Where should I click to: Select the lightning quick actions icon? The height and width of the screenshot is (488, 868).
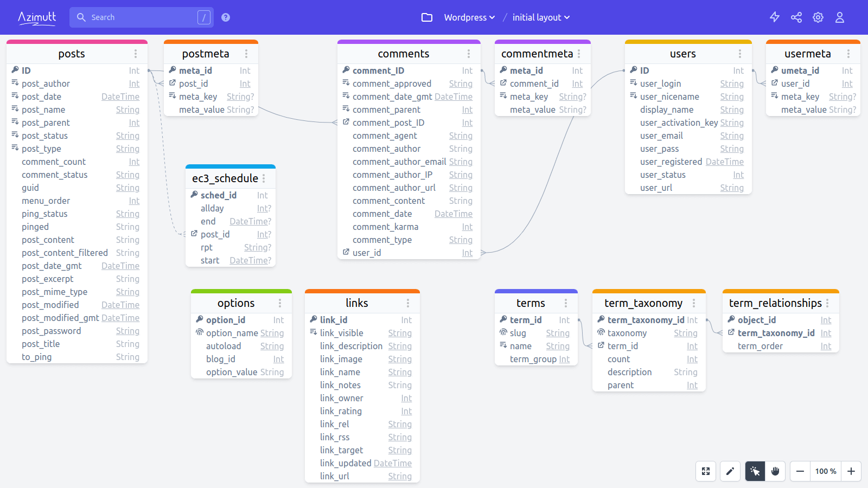coord(775,17)
